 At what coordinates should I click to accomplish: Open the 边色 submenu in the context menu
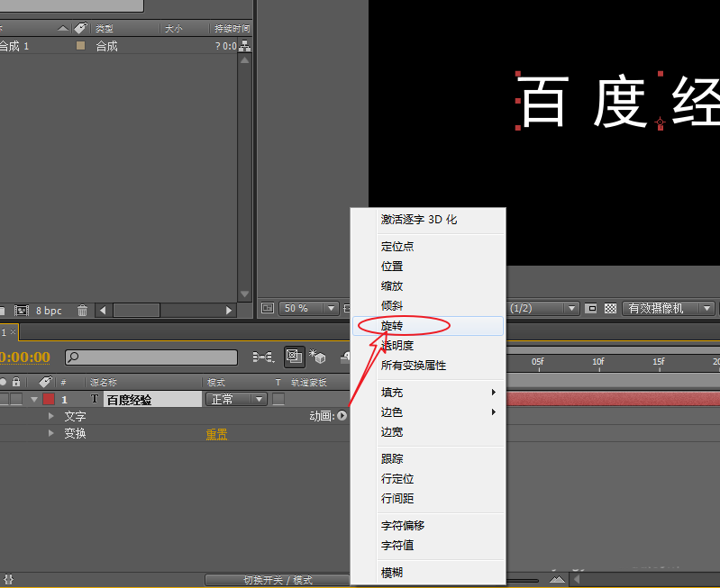click(x=428, y=412)
